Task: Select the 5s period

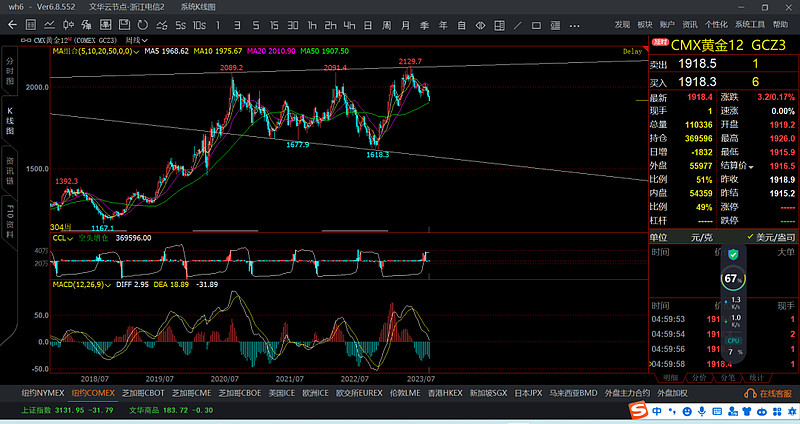Action: [x=181, y=25]
